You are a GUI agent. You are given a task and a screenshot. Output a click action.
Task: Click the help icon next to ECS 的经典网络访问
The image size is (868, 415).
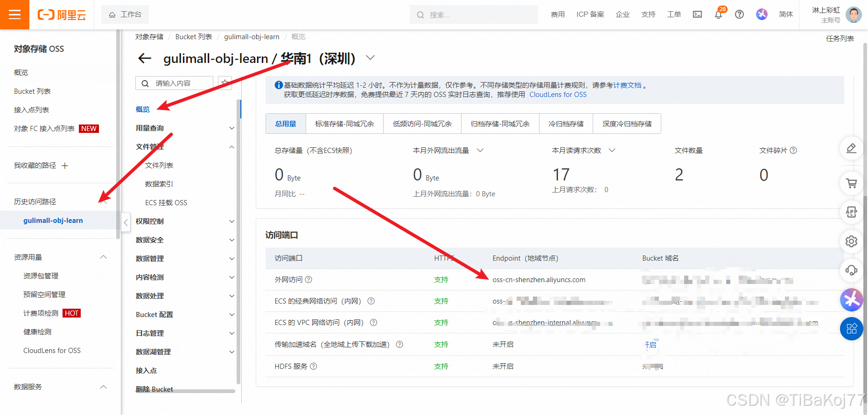point(371,301)
